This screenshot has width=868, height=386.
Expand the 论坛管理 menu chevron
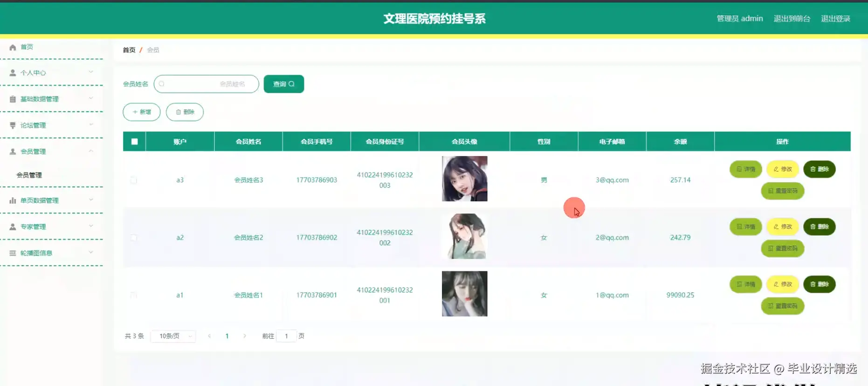coord(91,124)
